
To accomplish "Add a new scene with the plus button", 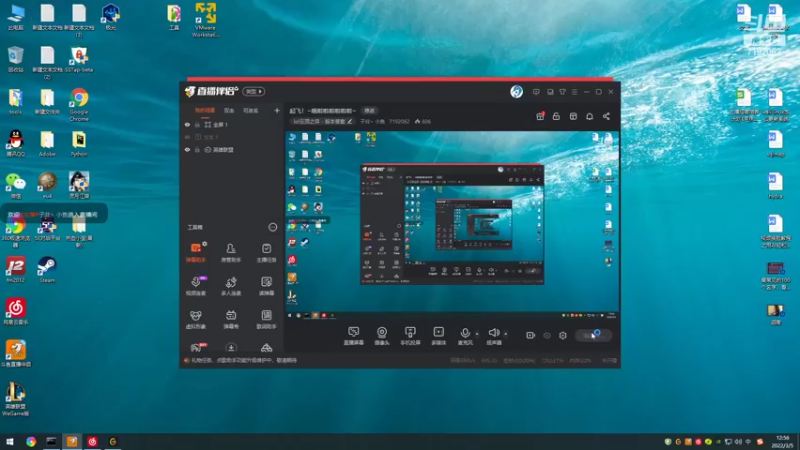I will click(x=277, y=110).
